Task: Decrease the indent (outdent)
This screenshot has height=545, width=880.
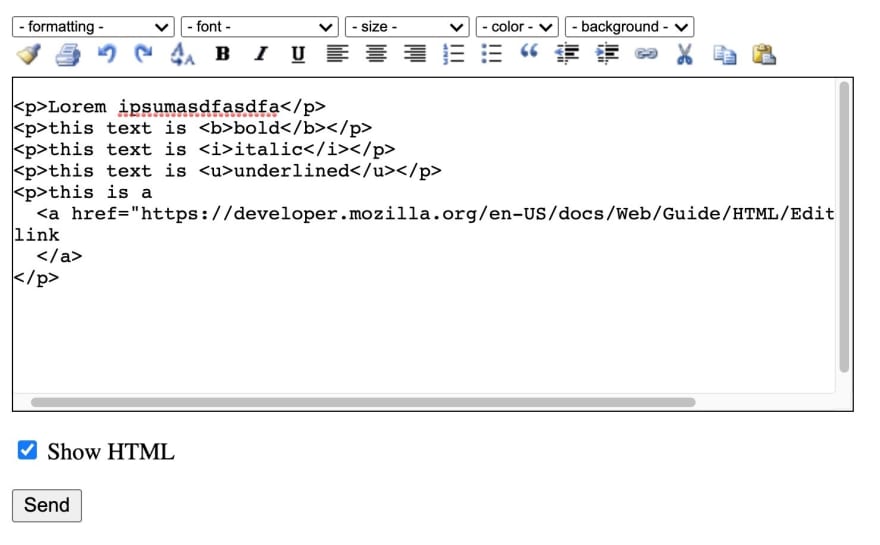Action: (x=567, y=54)
